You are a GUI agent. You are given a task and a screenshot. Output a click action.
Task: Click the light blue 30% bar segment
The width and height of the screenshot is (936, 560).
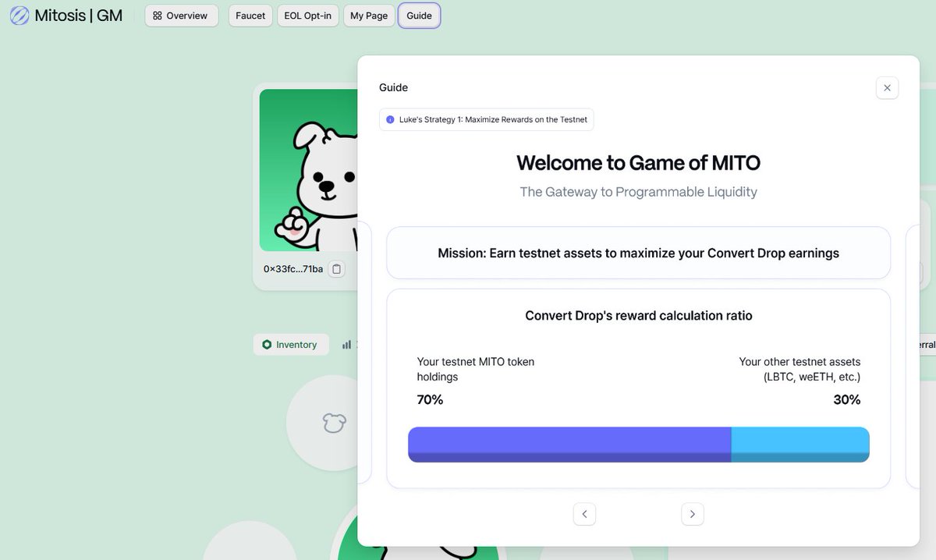click(800, 445)
